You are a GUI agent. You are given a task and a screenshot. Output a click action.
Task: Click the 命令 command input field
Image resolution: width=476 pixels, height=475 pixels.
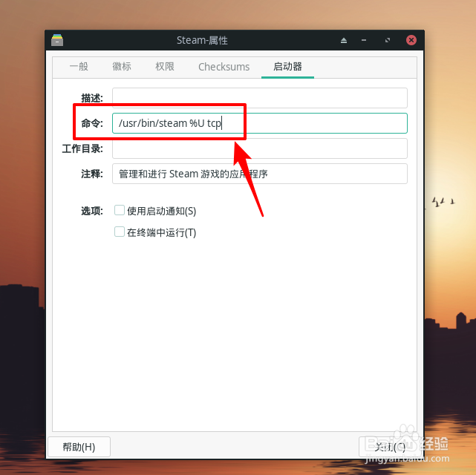pos(260,123)
